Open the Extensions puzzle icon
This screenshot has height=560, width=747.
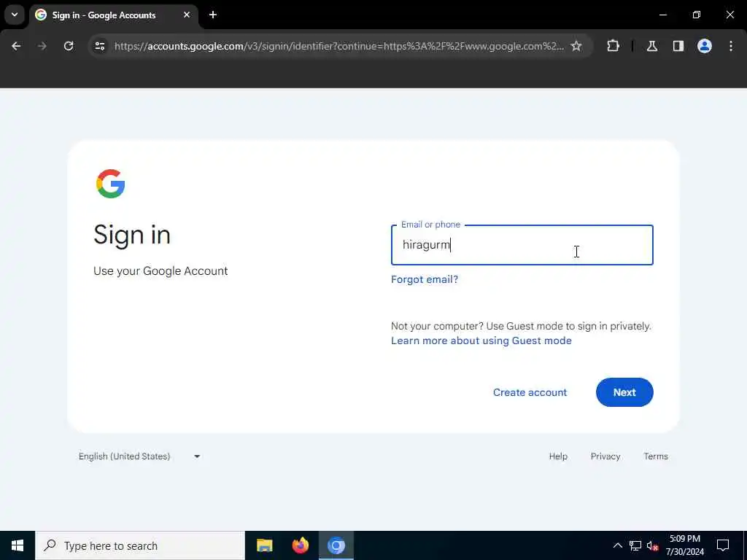pos(613,46)
